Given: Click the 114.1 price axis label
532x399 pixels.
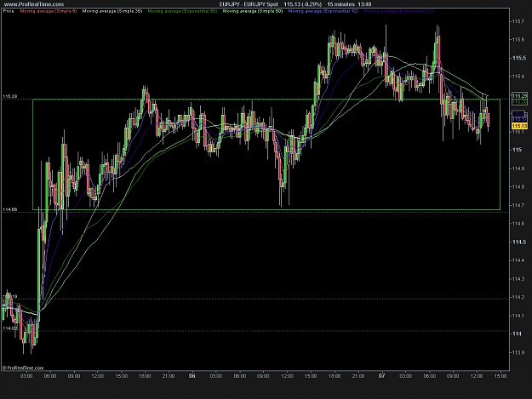Looking at the screenshot, I should coord(518,316).
